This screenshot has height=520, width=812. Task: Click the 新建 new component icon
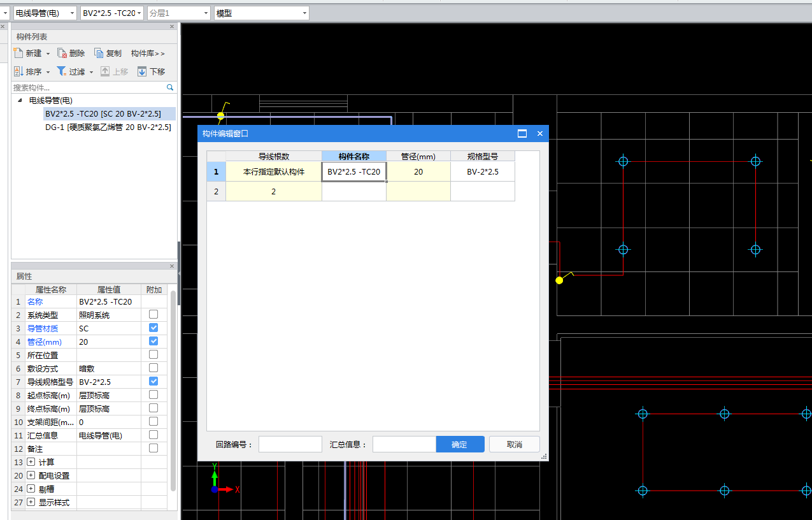tap(18, 53)
